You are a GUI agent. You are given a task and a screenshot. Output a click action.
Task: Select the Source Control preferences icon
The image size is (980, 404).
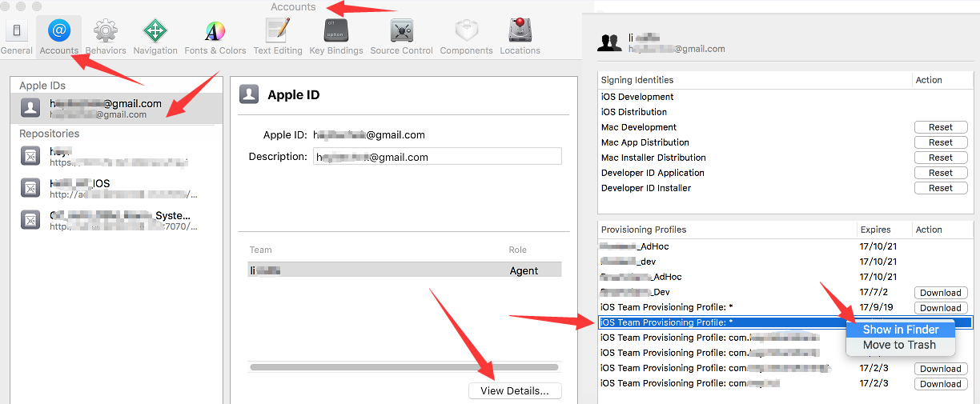(x=401, y=37)
